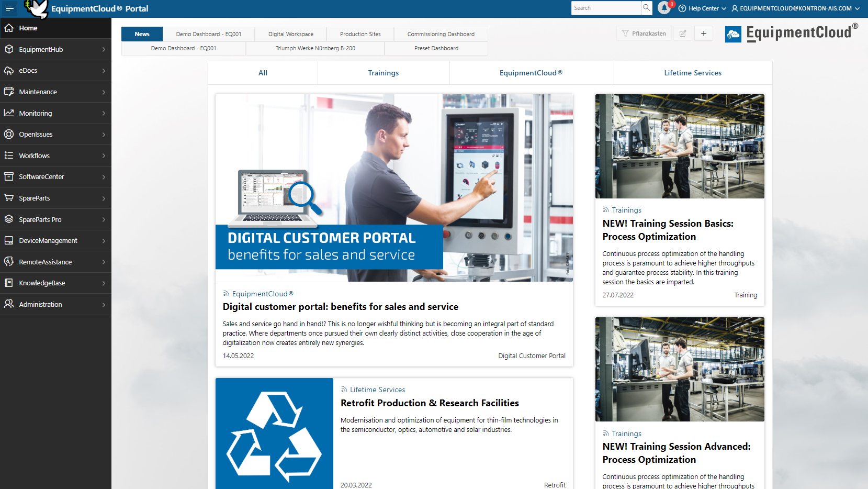Expand the Monitoring sidebar chevron

[x=104, y=113]
